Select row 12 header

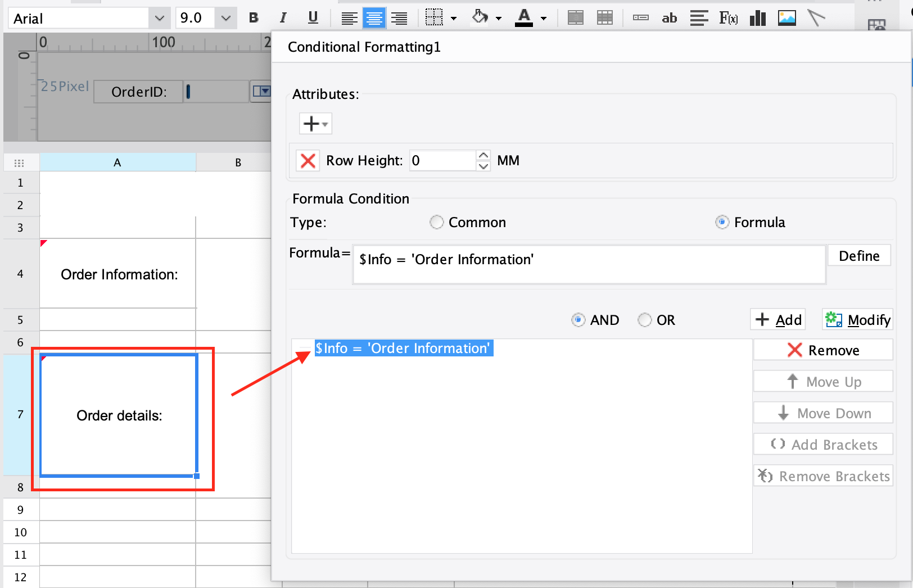[x=21, y=577]
